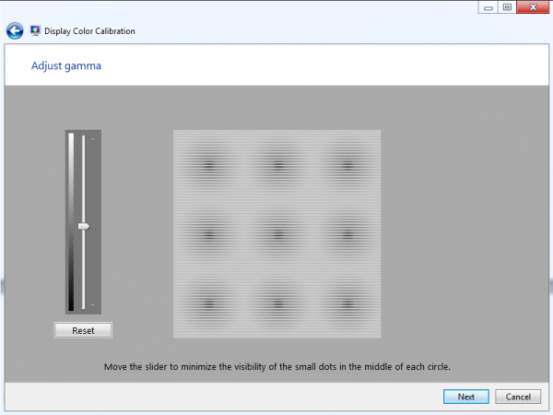553x415 pixels.
Task: Reset the gamma setting
Action: pyautogui.click(x=83, y=330)
